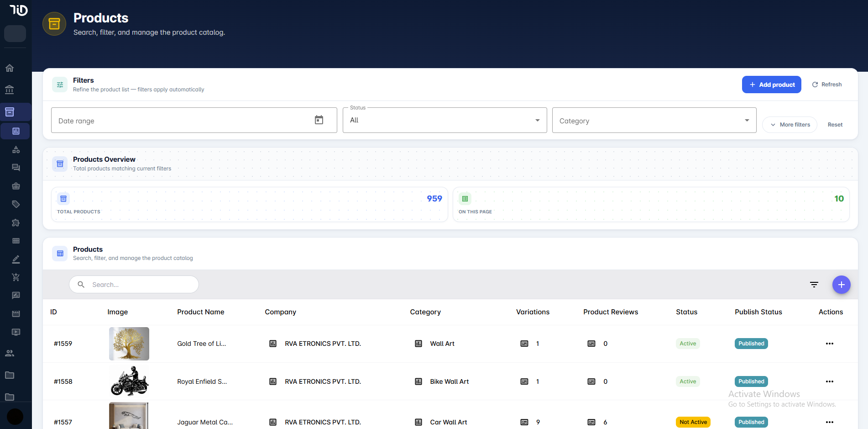The height and width of the screenshot is (429, 868).
Task: Sort by Category column header
Action: pos(425,312)
